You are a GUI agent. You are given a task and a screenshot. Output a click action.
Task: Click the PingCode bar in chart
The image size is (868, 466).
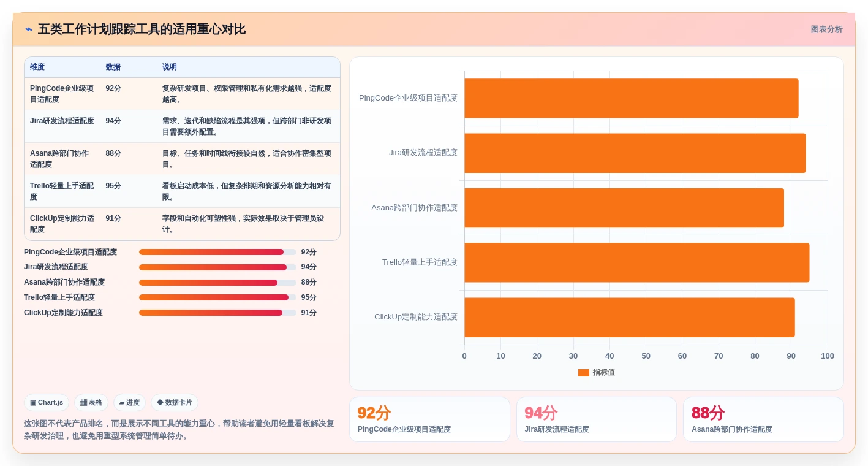632,98
